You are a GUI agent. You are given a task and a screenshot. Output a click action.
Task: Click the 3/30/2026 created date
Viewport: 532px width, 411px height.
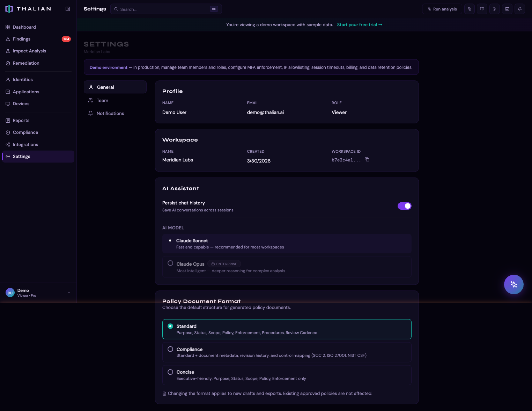pos(259,161)
